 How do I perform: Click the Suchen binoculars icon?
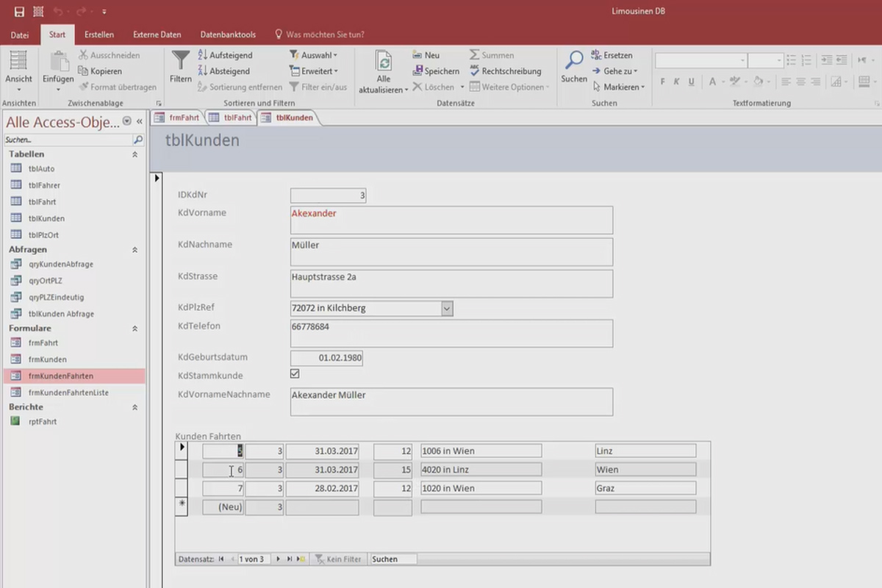(574, 60)
